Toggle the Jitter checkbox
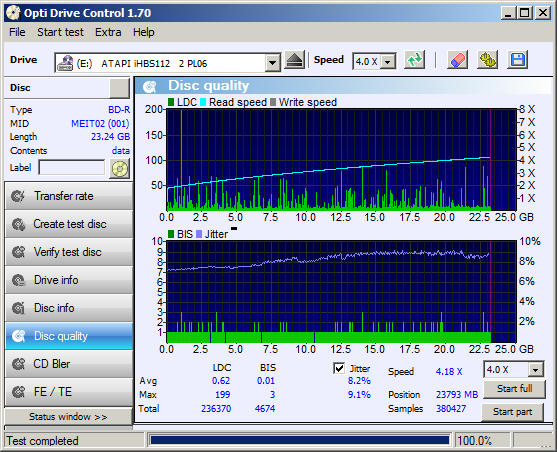This screenshot has height=452, width=557. click(x=339, y=368)
